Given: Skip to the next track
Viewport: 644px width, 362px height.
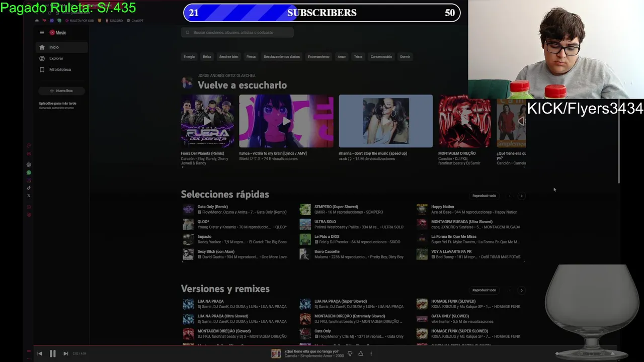Looking at the screenshot, I should pyautogui.click(x=65, y=353).
